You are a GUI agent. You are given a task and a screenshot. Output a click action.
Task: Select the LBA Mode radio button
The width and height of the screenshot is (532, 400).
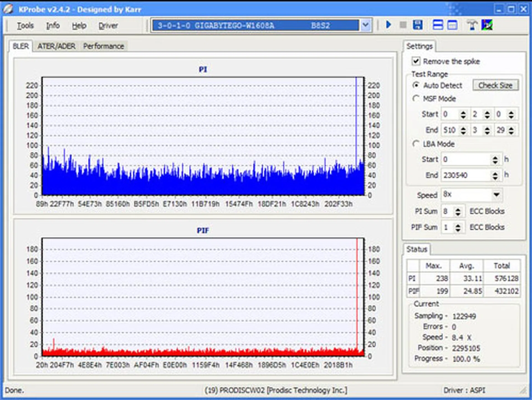coord(416,144)
